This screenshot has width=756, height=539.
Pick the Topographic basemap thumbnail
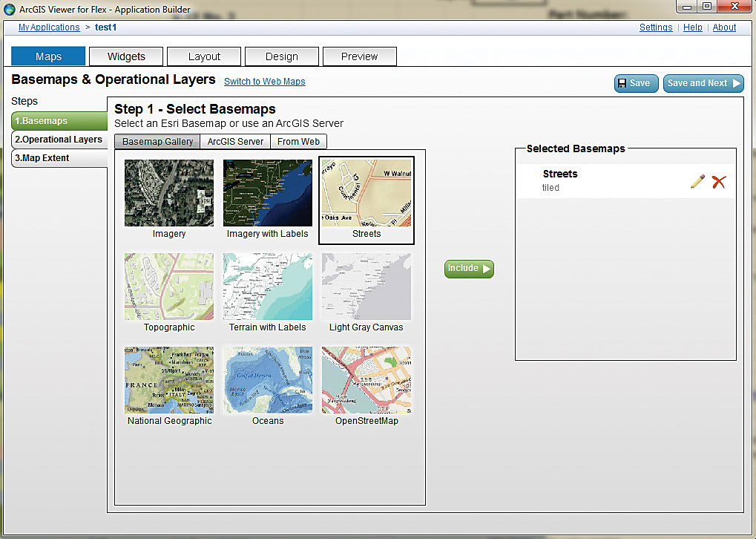coord(169,287)
